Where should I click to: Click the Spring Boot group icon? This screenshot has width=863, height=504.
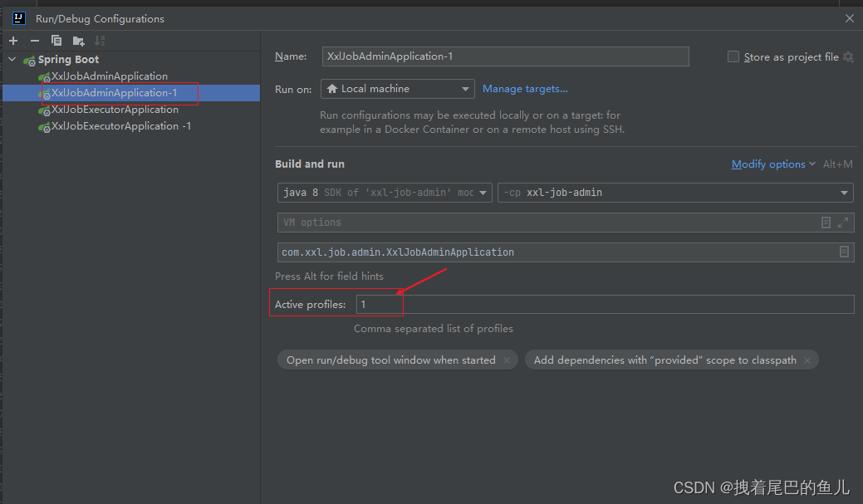pyautogui.click(x=29, y=61)
